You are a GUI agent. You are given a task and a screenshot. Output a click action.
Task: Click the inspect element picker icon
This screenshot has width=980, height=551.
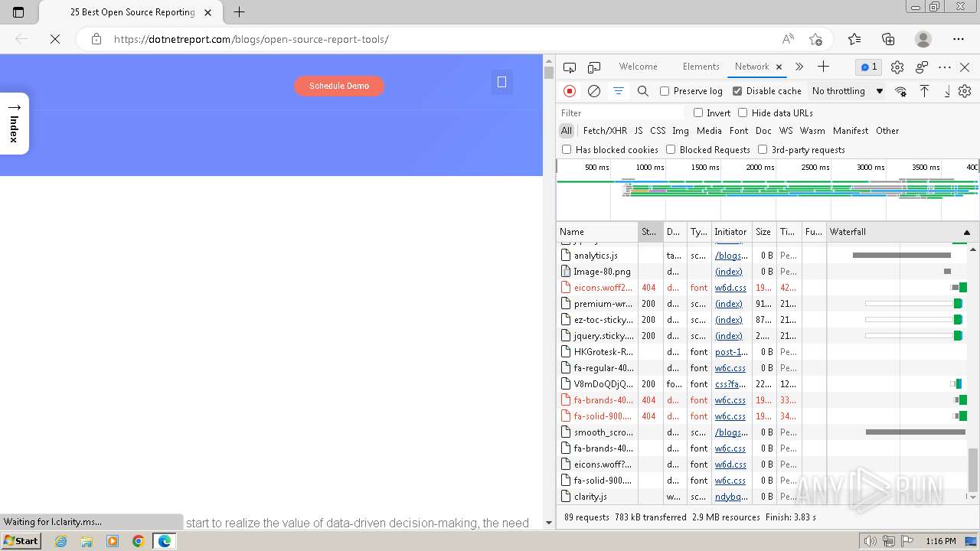(570, 67)
